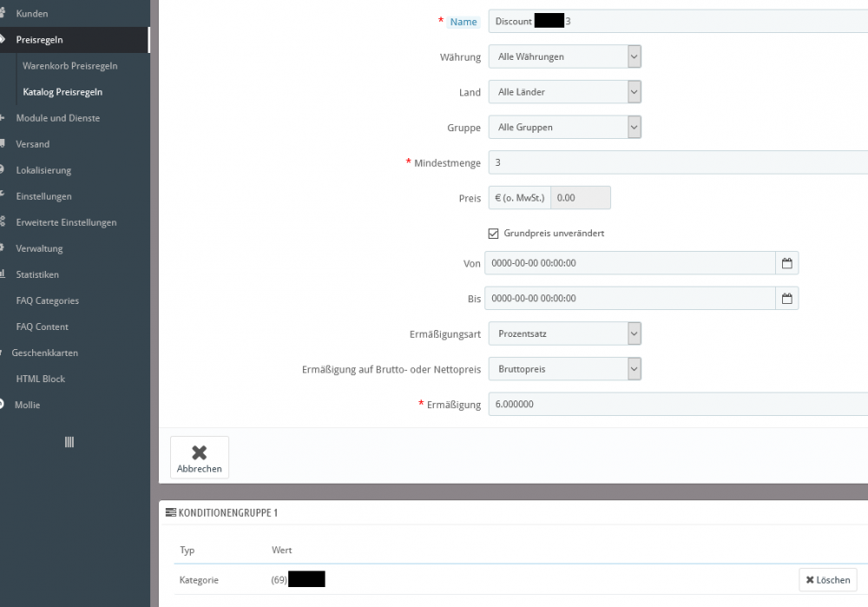868x607 pixels.
Task: Go to Module und Dienste menu
Action: pos(57,118)
